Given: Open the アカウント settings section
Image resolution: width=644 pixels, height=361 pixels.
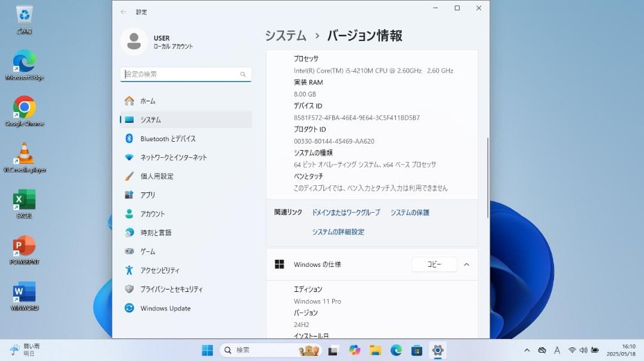Looking at the screenshot, I should pyautogui.click(x=153, y=214).
